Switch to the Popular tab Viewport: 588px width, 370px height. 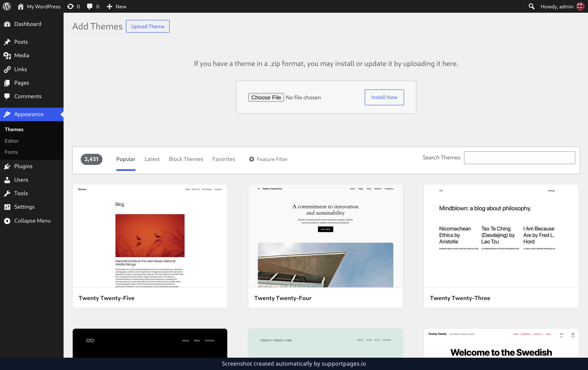[x=126, y=159]
